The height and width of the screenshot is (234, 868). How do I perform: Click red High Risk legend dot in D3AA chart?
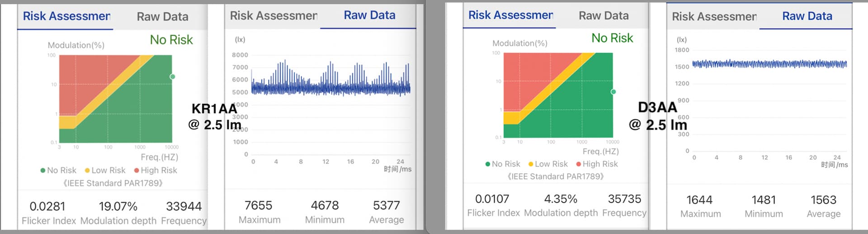click(x=579, y=164)
